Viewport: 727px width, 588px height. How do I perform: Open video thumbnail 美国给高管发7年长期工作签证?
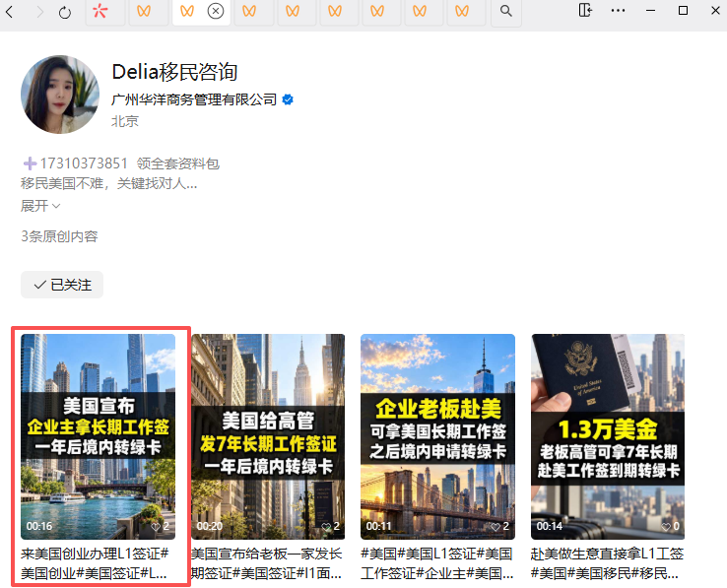(268, 436)
